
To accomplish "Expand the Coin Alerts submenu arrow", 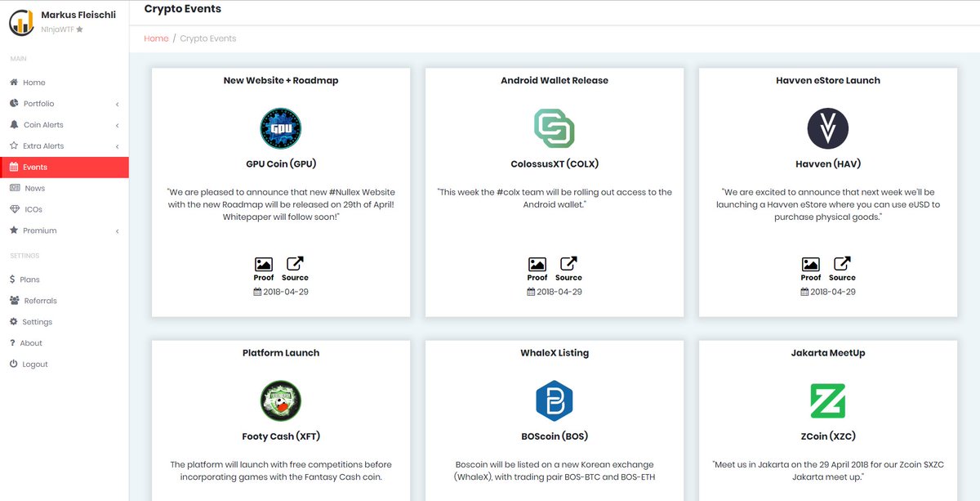I will 117,126.
